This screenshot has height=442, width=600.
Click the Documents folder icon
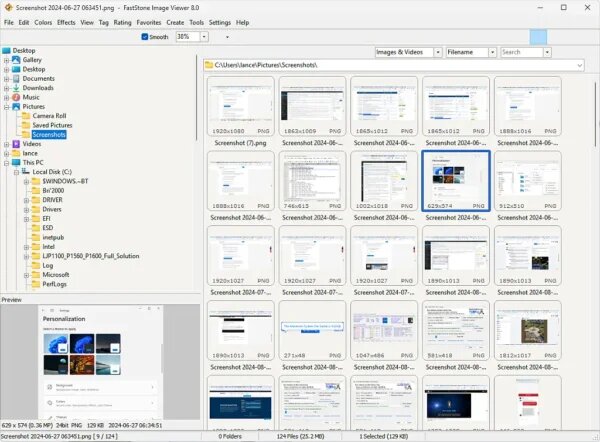coord(16,78)
